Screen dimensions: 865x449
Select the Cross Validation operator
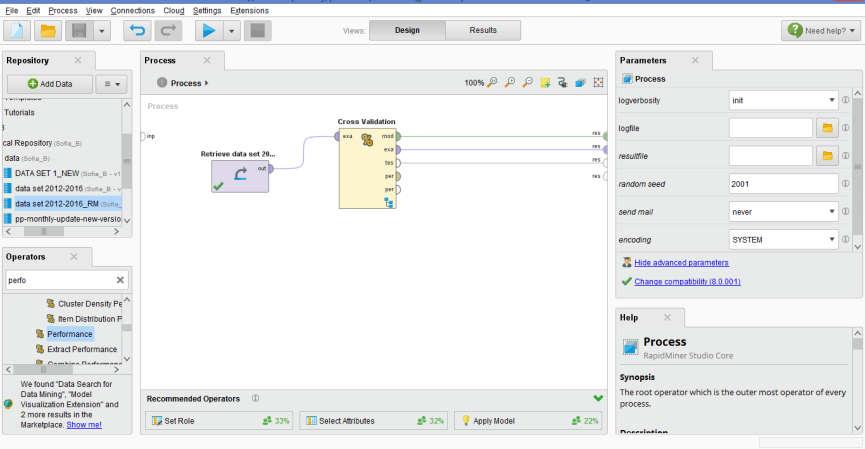click(367, 169)
